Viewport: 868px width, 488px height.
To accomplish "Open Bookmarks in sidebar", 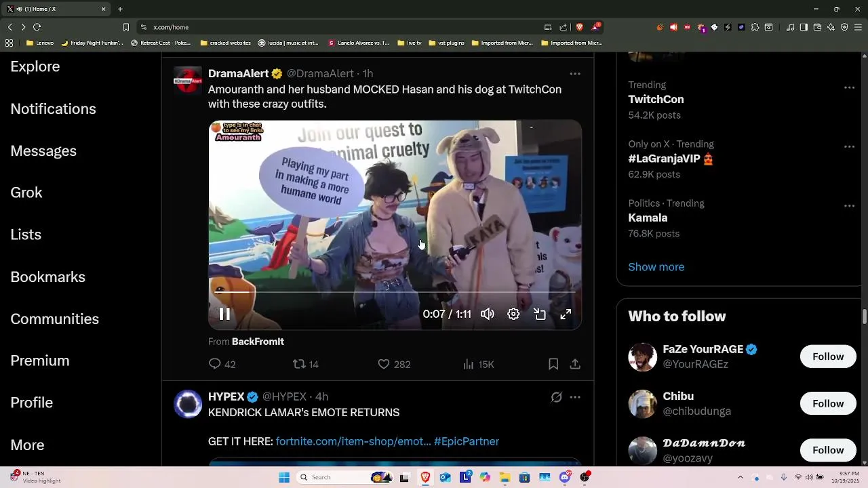I will [47, 277].
